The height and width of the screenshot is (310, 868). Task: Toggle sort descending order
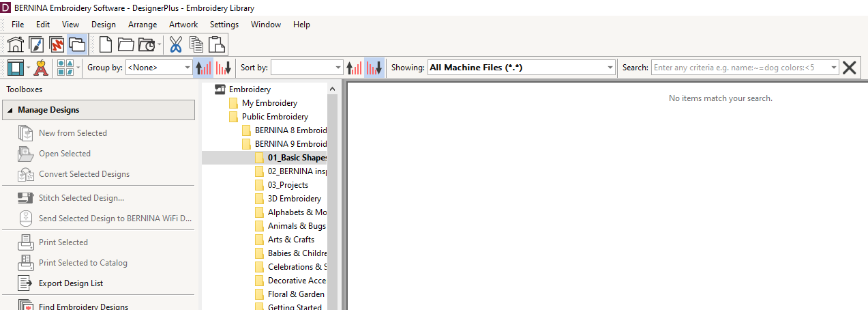[374, 67]
